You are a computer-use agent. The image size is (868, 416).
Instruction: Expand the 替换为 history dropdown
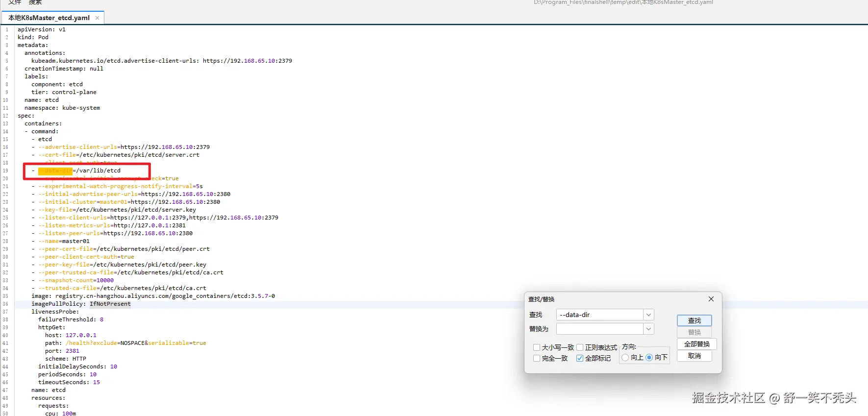click(x=648, y=329)
